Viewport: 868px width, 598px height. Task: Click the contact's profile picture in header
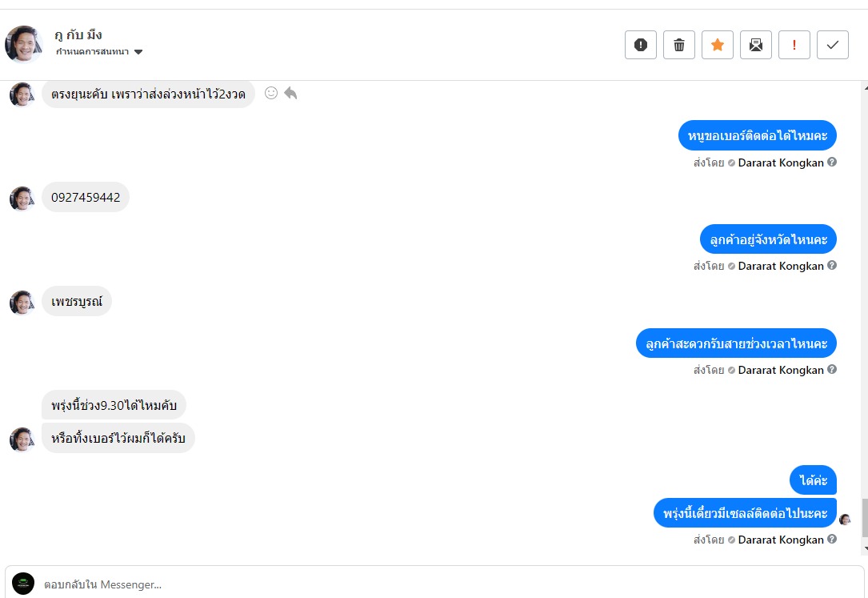pyautogui.click(x=24, y=44)
